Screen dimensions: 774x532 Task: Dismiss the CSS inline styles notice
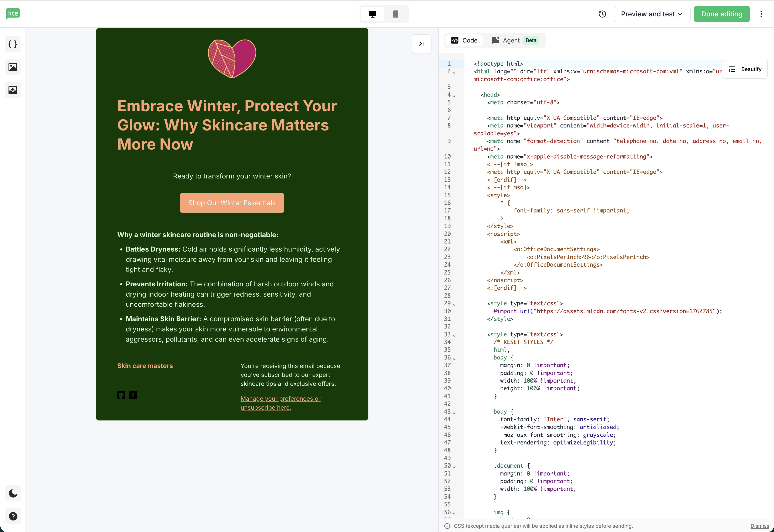(x=759, y=526)
